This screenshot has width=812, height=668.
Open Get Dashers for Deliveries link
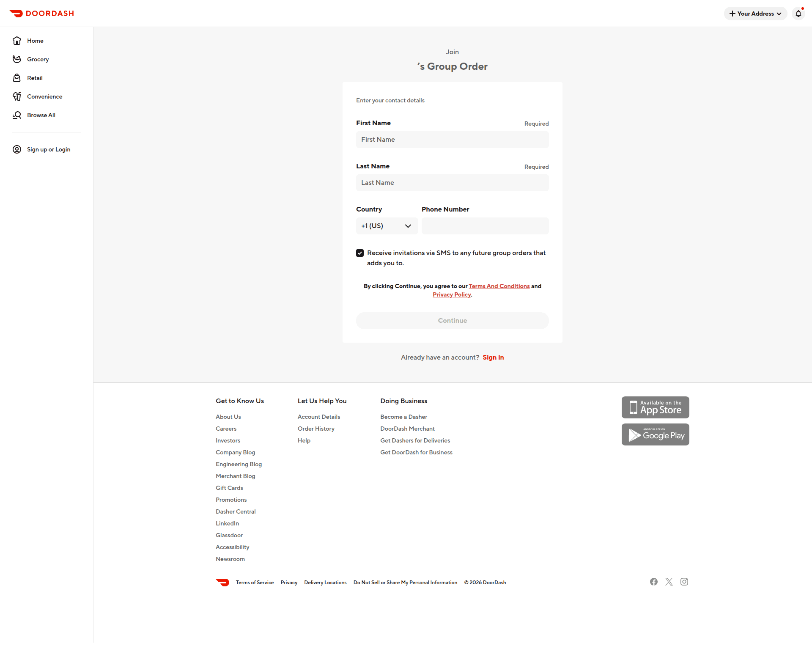point(415,440)
